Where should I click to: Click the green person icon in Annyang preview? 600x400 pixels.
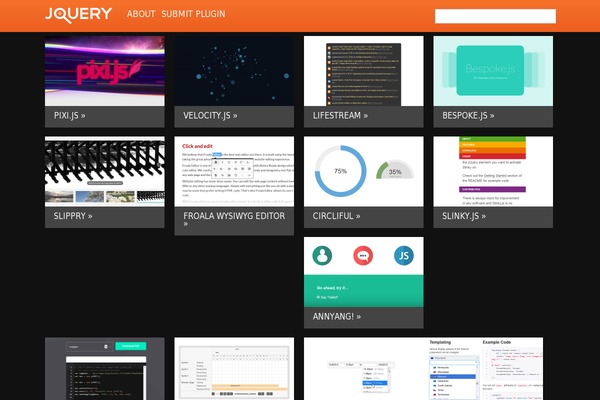click(x=322, y=255)
